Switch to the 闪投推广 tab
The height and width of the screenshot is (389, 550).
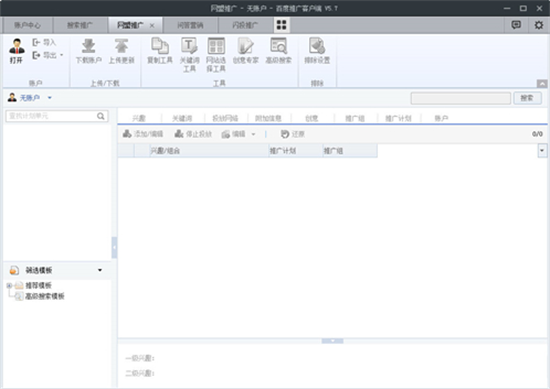tap(245, 25)
